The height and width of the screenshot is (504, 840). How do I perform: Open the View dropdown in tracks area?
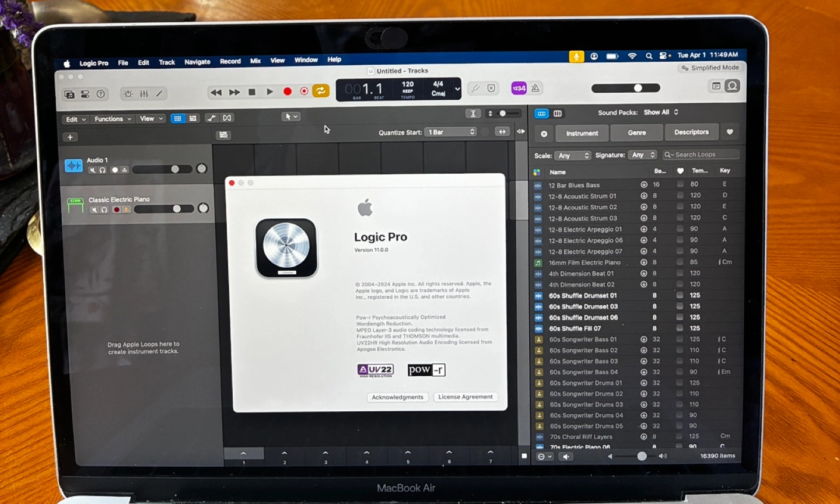[x=151, y=119]
